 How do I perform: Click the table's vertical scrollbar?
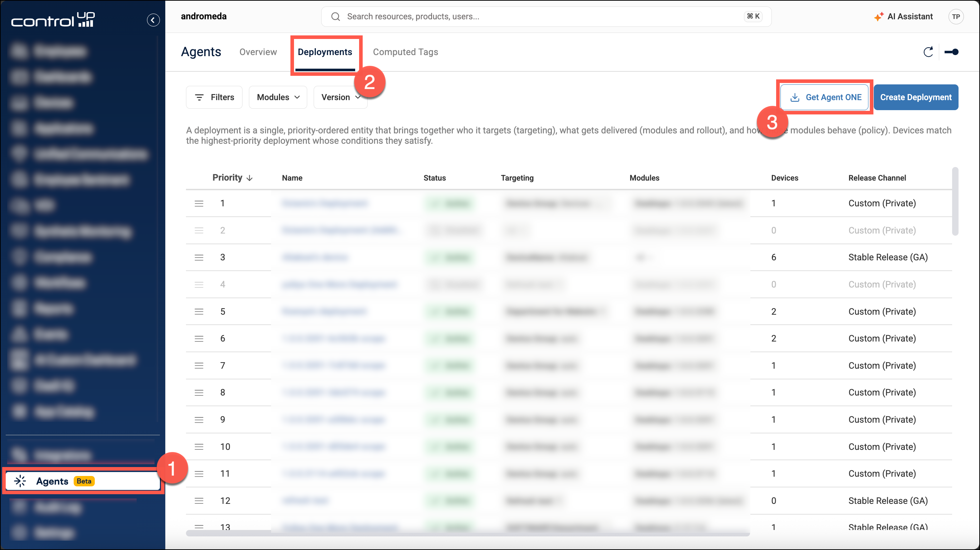pyautogui.click(x=955, y=201)
